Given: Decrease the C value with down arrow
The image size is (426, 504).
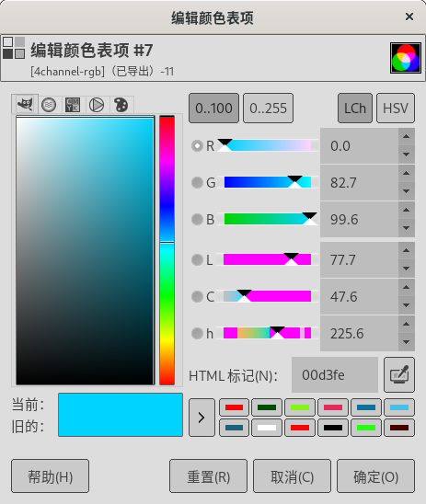Looking at the screenshot, I should click(407, 305).
